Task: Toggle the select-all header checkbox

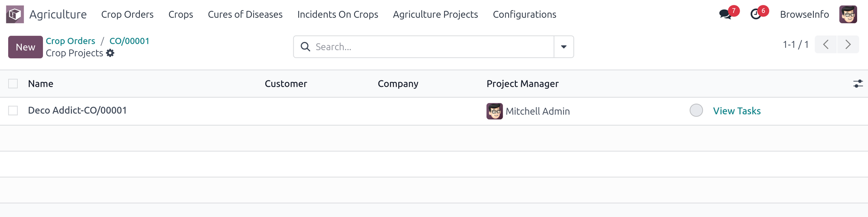Action: point(13,84)
